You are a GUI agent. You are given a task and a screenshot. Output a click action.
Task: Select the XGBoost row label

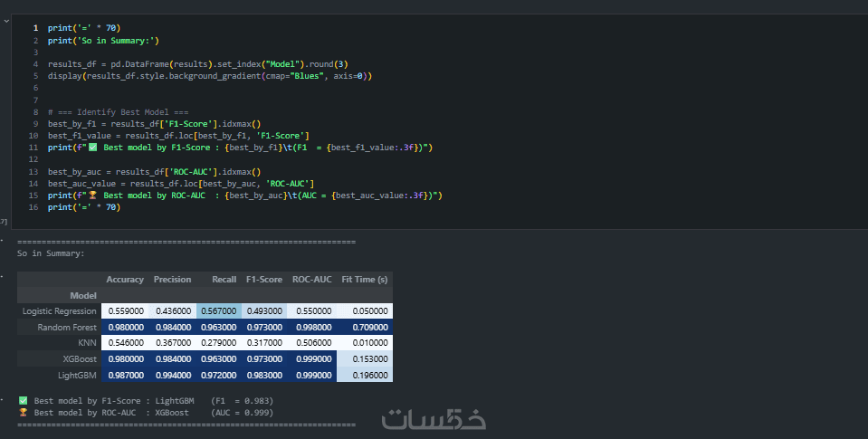pyautogui.click(x=80, y=358)
